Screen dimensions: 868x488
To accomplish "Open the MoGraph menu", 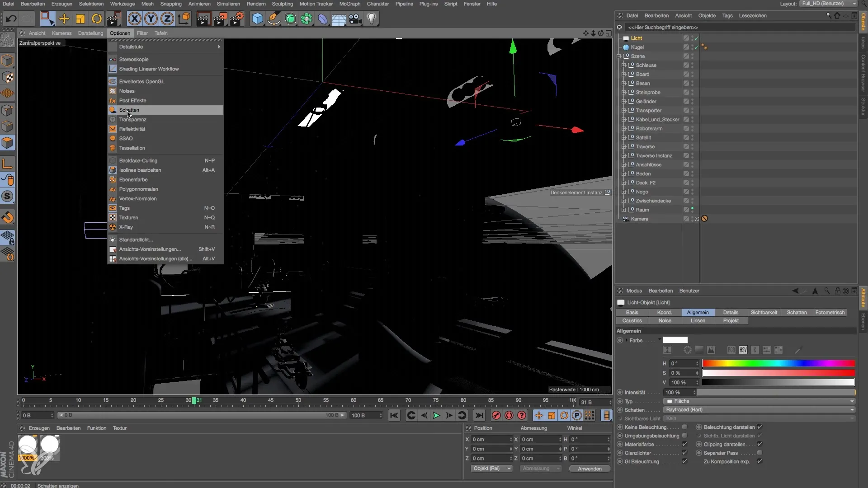I will point(349,4).
